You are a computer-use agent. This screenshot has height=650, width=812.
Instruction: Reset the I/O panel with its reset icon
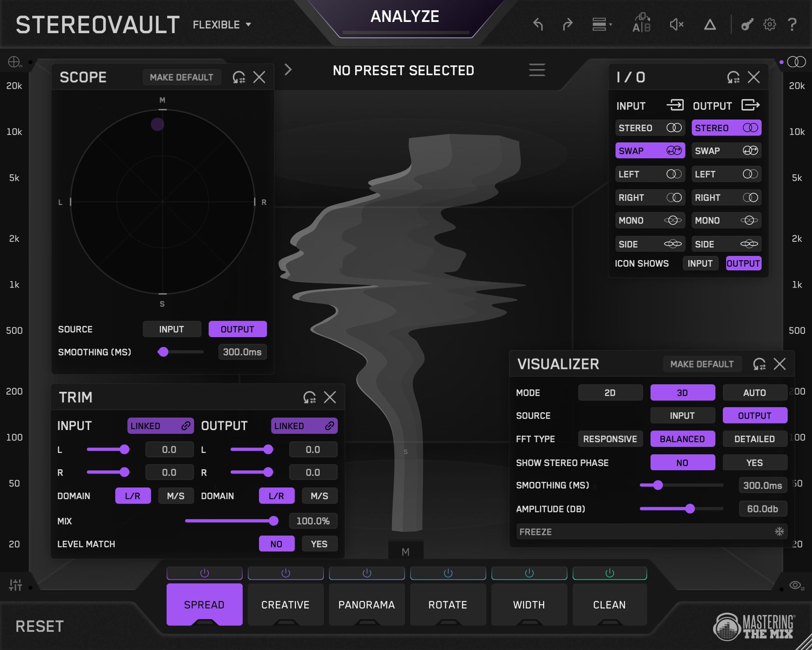pos(733,77)
